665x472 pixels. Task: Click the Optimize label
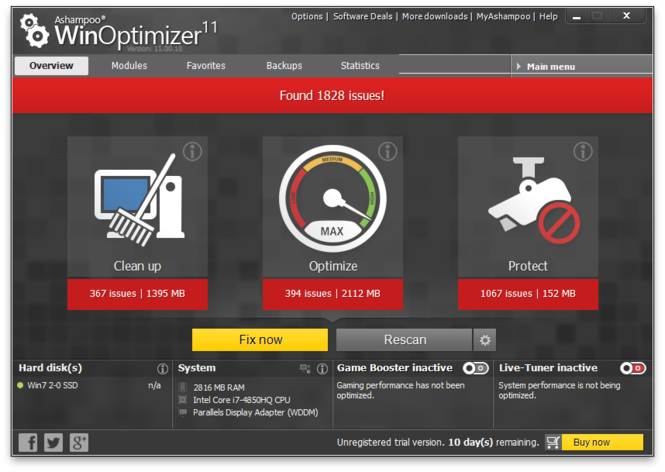tap(333, 266)
